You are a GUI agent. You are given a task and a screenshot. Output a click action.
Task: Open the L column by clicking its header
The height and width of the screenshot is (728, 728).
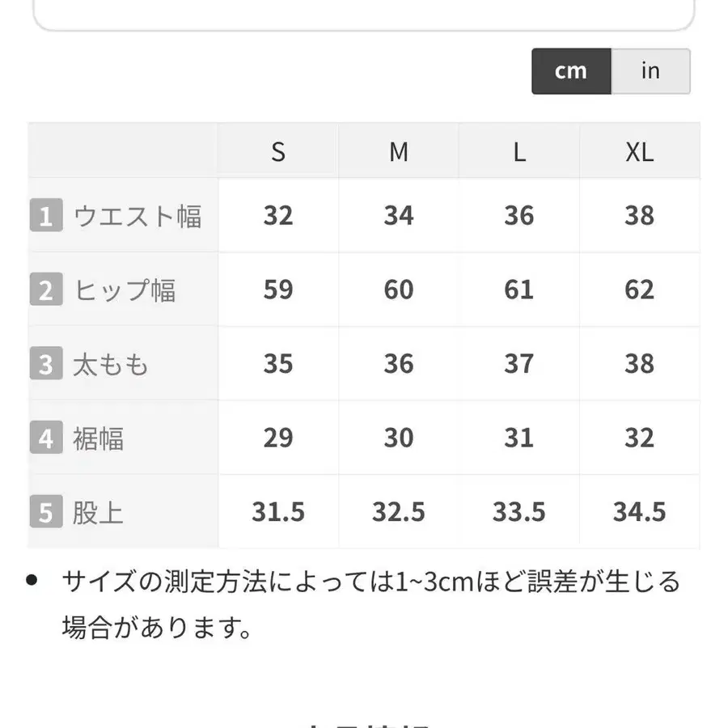coord(518,151)
